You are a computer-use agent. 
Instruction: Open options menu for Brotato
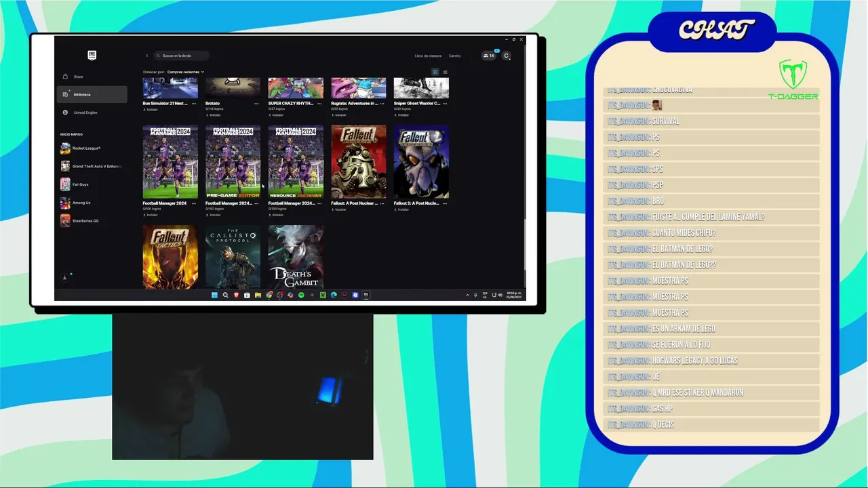click(256, 104)
